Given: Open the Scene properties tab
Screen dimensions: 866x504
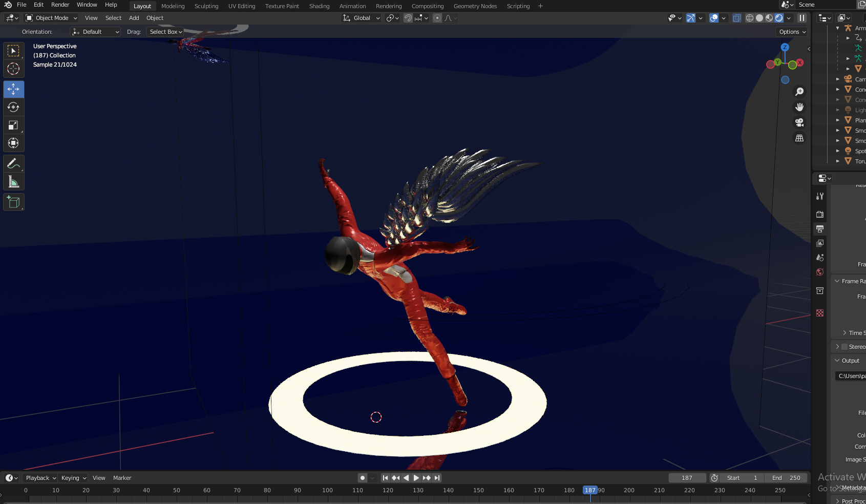Looking at the screenshot, I should coord(820,257).
